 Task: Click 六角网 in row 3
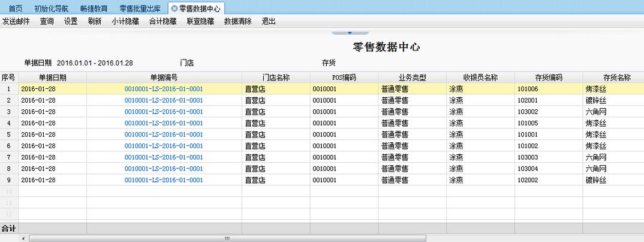(596, 112)
